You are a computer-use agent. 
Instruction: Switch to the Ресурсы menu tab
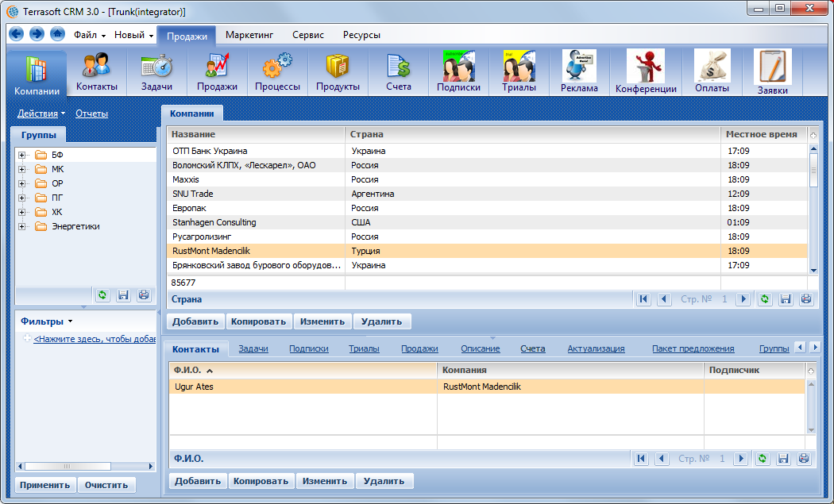click(361, 35)
